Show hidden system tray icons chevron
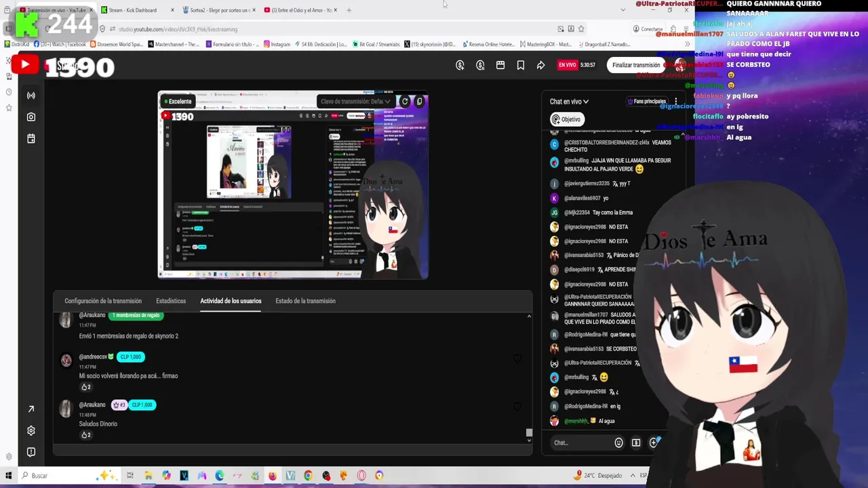Viewport: 868px width, 488px height. 633,475
